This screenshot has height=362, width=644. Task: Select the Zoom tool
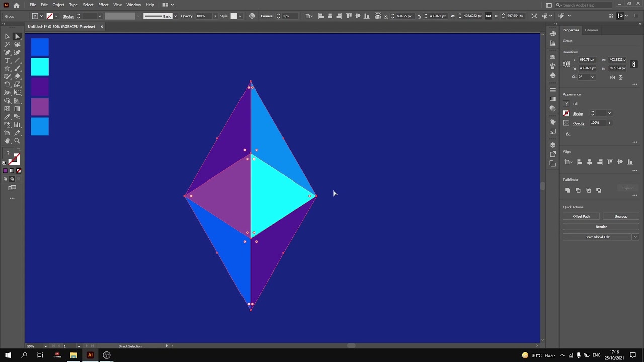(x=17, y=141)
